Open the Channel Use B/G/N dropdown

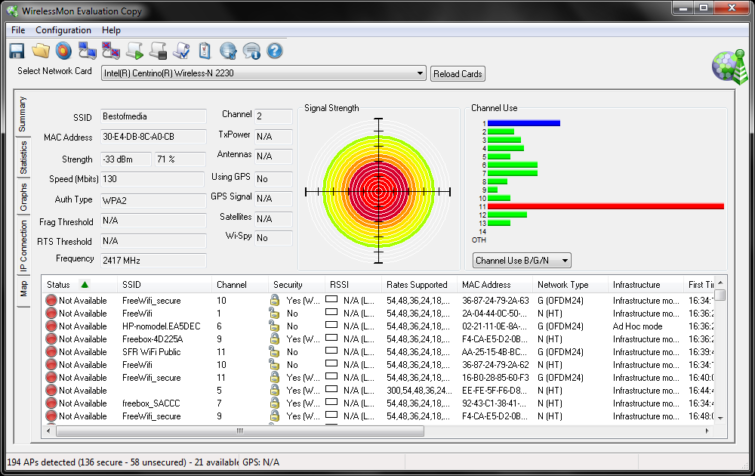click(x=521, y=260)
